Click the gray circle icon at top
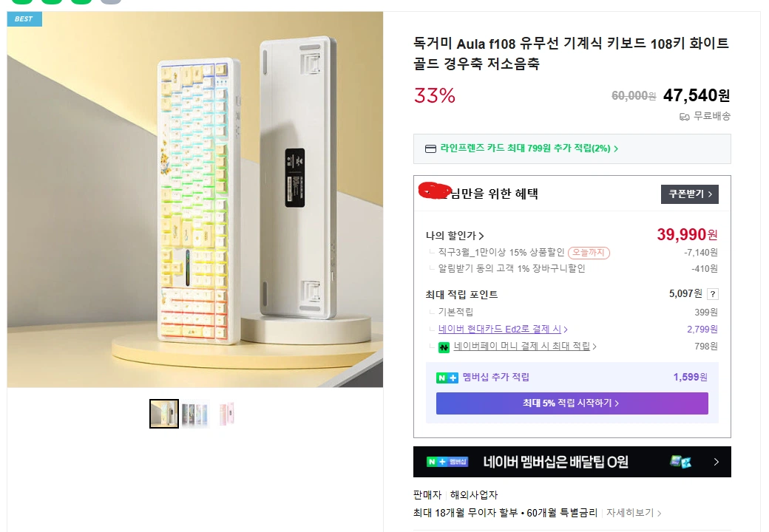 point(112,3)
